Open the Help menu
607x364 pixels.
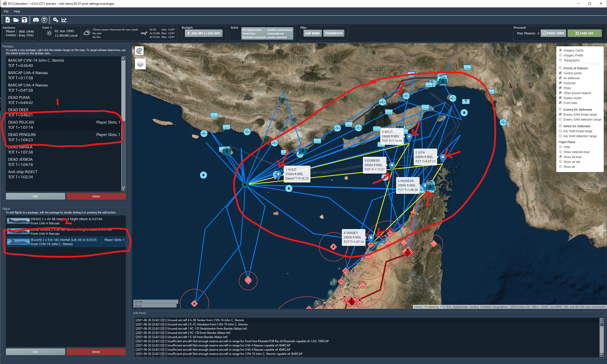[17, 11]
